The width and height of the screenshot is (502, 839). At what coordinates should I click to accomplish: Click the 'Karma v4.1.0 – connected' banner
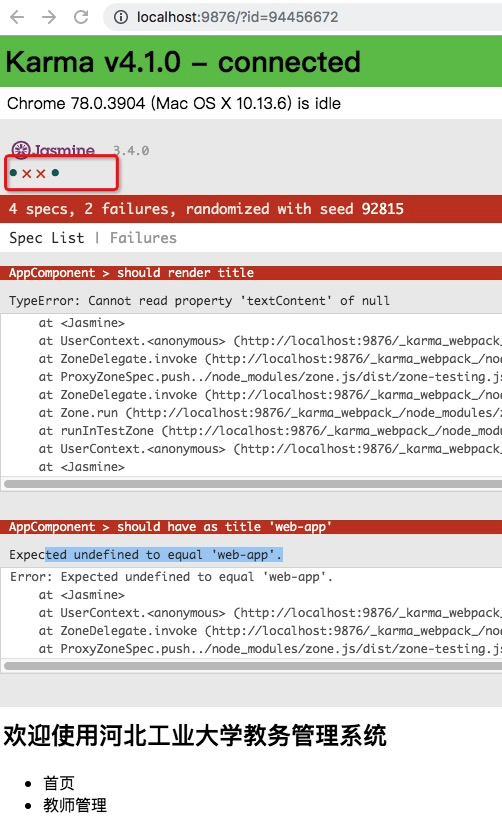coord(251,62)
